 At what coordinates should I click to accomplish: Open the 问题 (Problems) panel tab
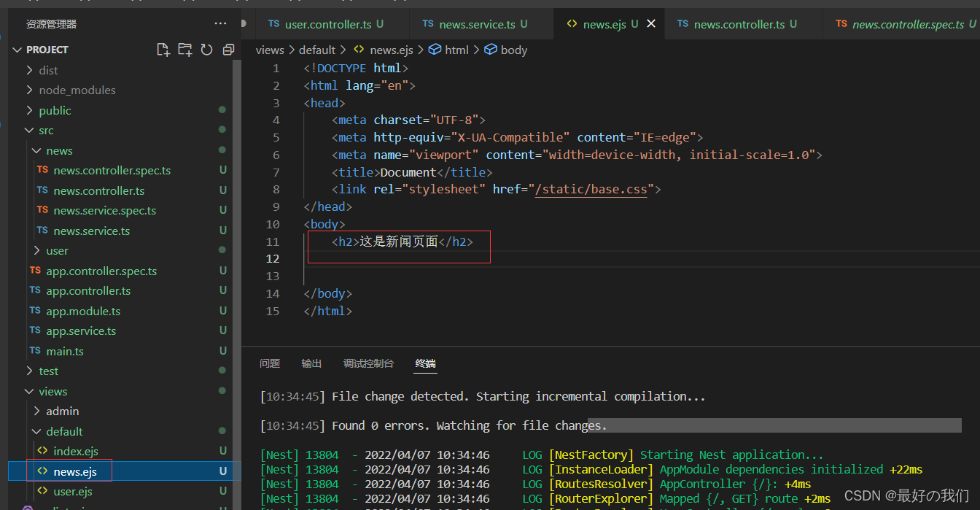[x=270, y=363]
